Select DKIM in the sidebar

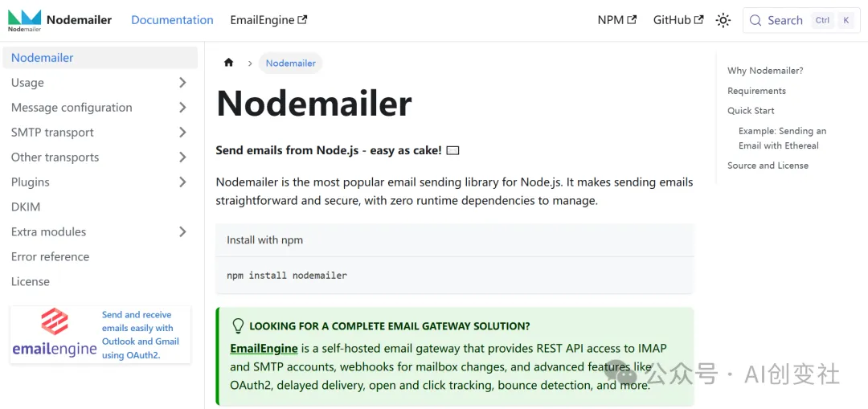pos(26,207)
